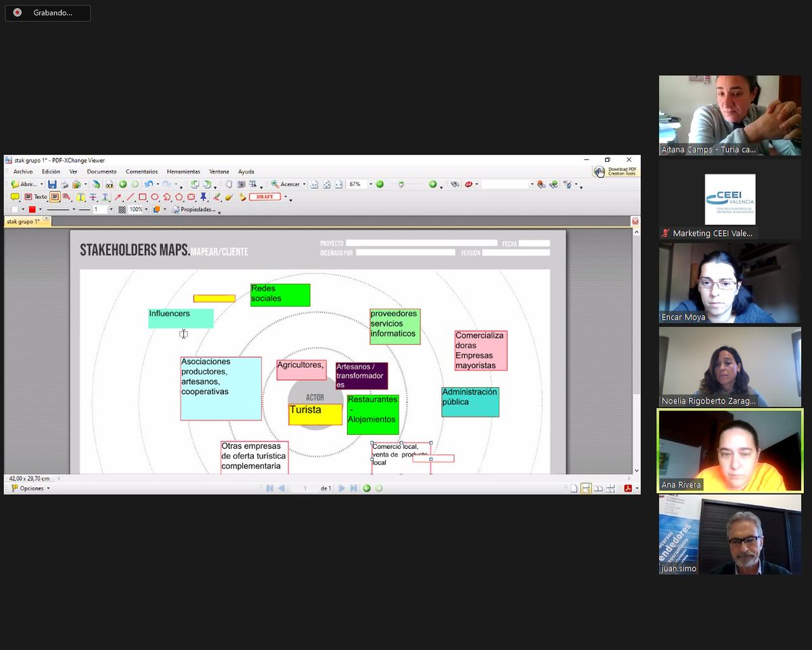Select the Line drawing tool
The height and width of the screenshot is (650, 812).
[x=131, y=197]
